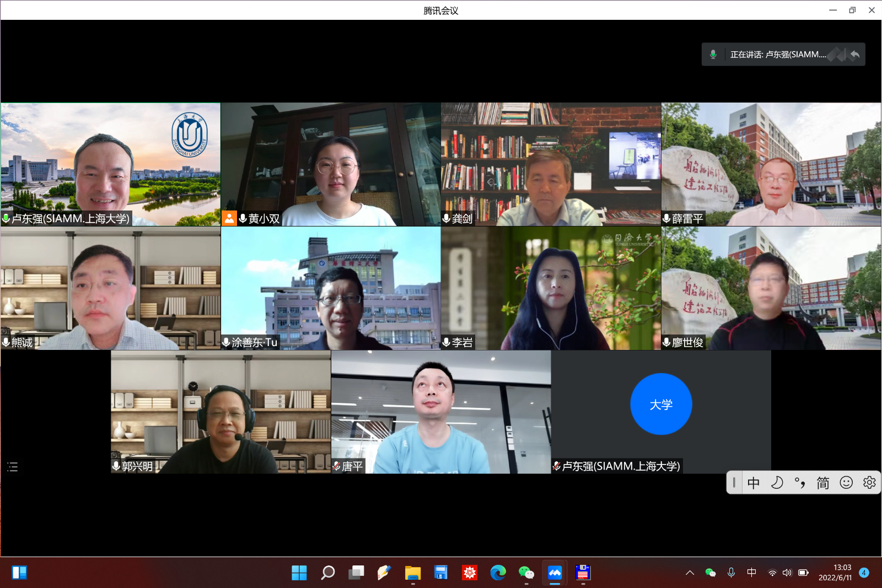
Task: Click the microphone icon next to 薛雷平
Action: point(667,218)
